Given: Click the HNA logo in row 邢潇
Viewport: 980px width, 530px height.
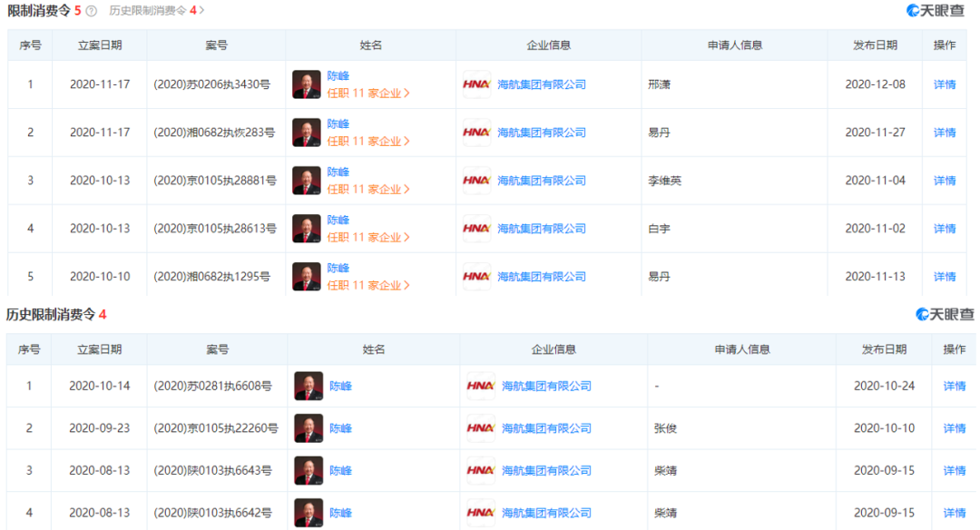Looking at the screenshot, I should [x=476, y=84].
